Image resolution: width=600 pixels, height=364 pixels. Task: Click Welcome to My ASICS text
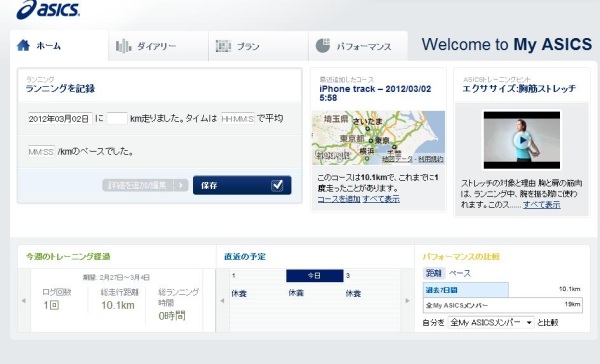coord(507,44)
